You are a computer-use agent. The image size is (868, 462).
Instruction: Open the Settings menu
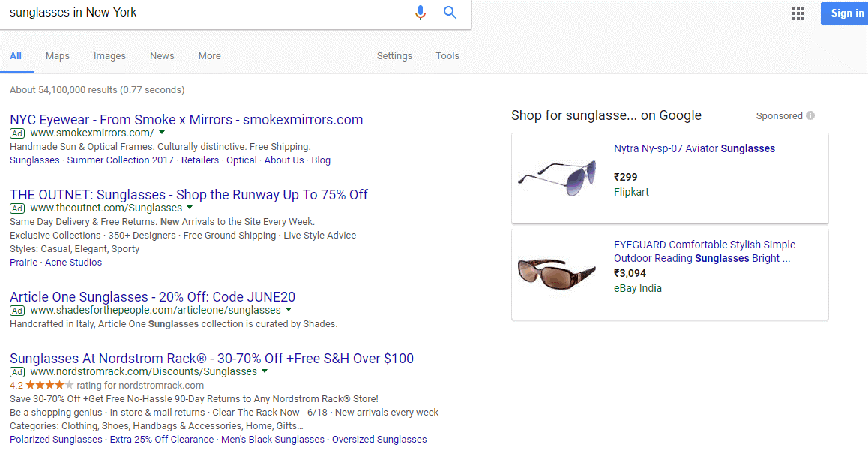click(394, 56)
